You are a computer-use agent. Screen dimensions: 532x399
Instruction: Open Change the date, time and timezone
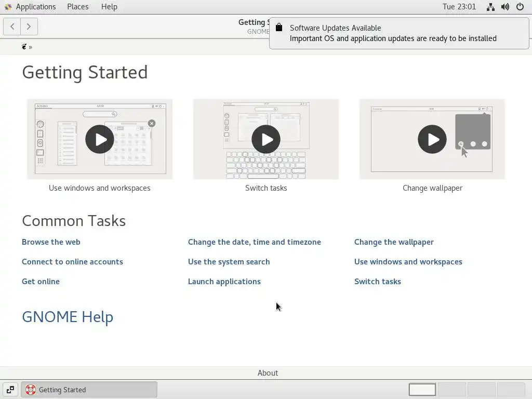pos(255,242)
